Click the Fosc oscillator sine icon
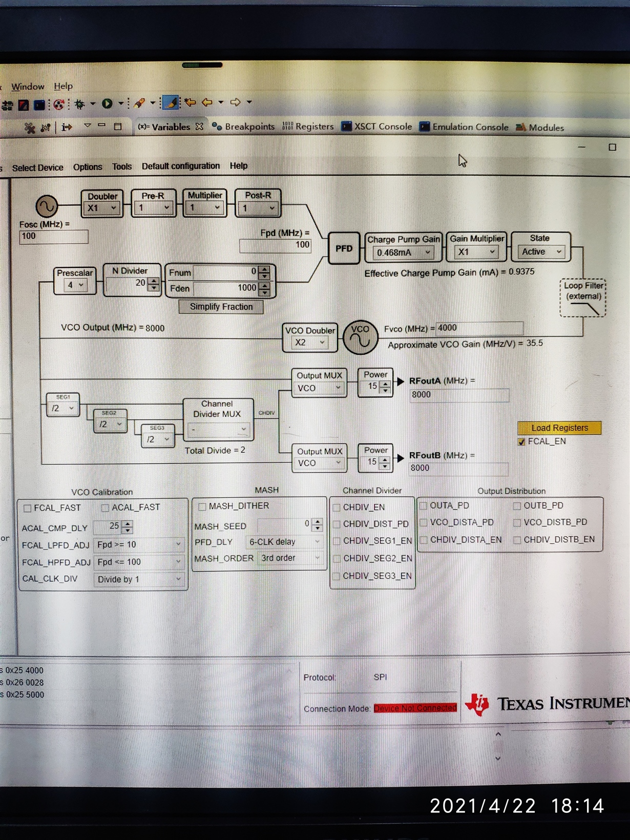Image resolution: width=630 pixels, height=840 pixels. coord(46,206)
